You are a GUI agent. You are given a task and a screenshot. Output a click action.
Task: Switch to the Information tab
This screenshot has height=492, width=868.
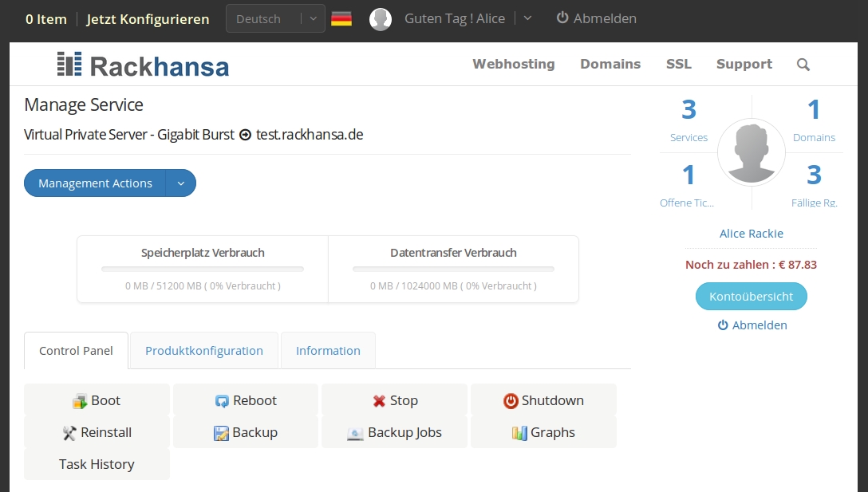(x=328, y=351)
